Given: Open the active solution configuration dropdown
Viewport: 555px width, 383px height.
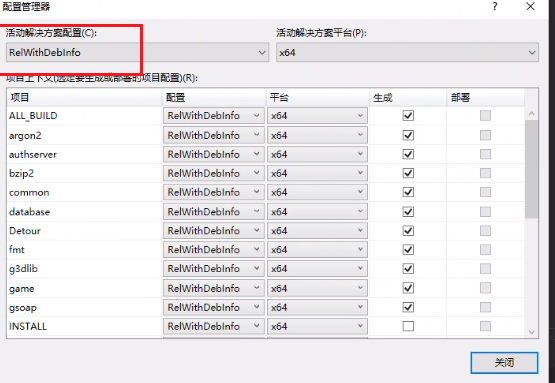Looking at the screenshot, I should point(137,52).
